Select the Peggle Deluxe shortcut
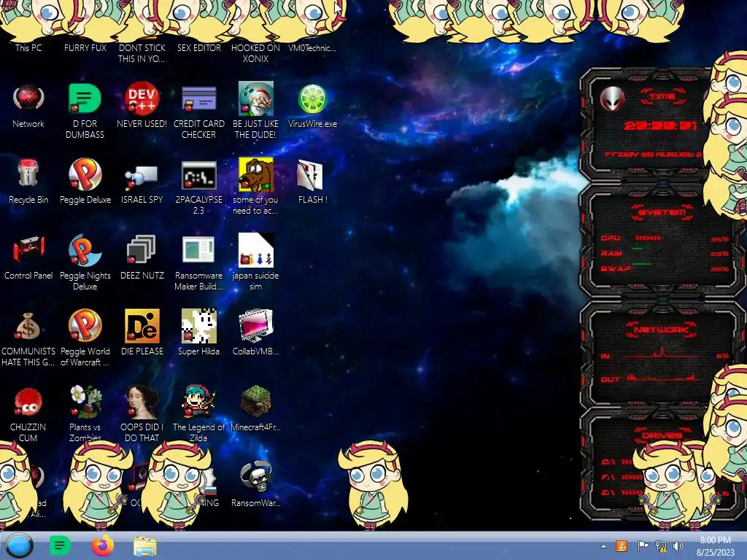This screenshot has width=747, height=560. pyautogui.click(x=85, y=174)
